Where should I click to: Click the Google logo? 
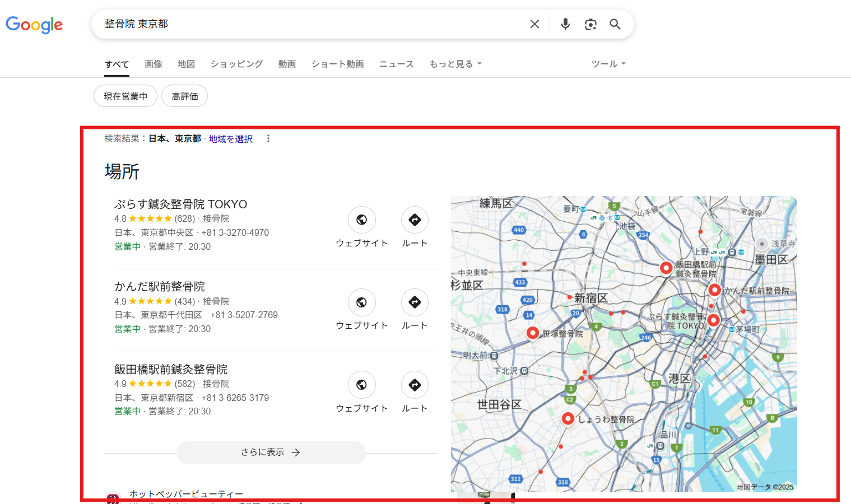[34, 25]
